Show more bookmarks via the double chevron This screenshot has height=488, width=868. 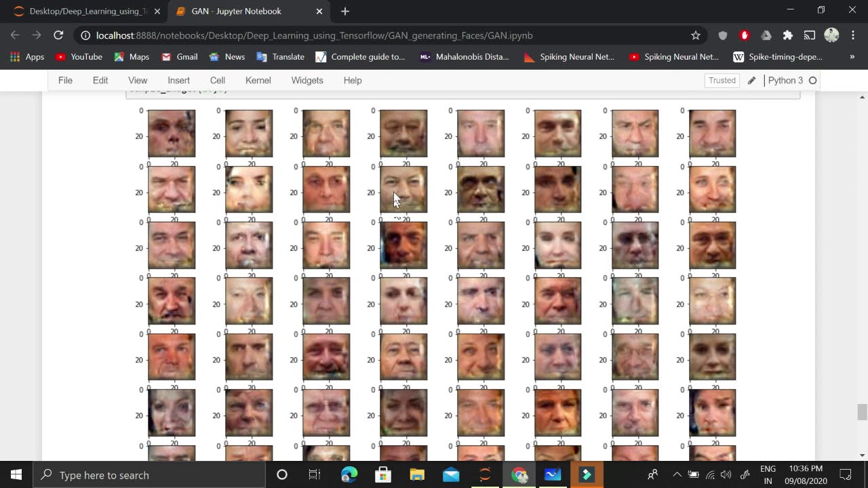coord(852,57)
